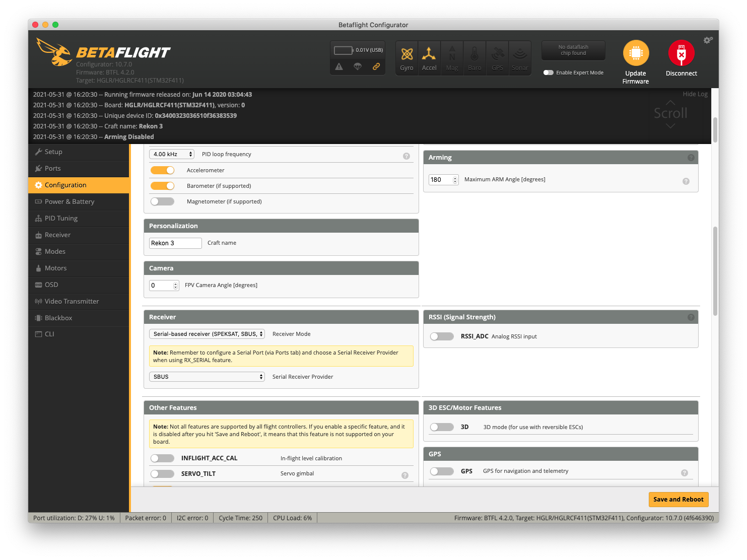Click the Port utilization status text
747x560 pixels.
[74, 518]
